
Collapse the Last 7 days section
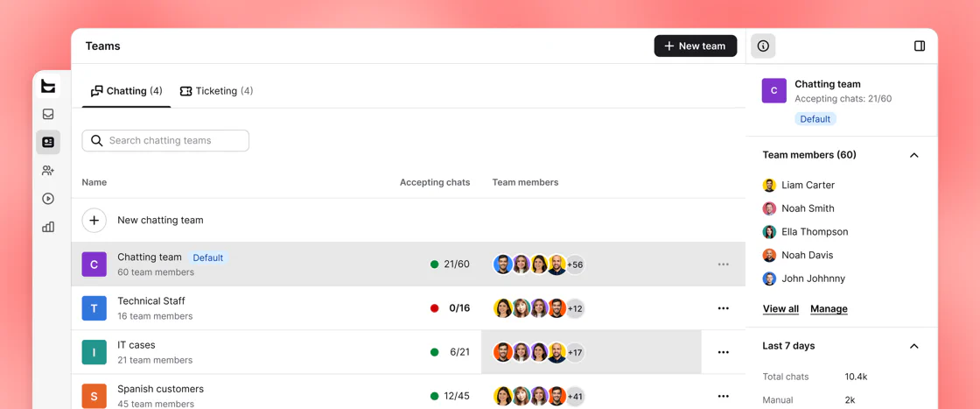(x=914, y=346)
